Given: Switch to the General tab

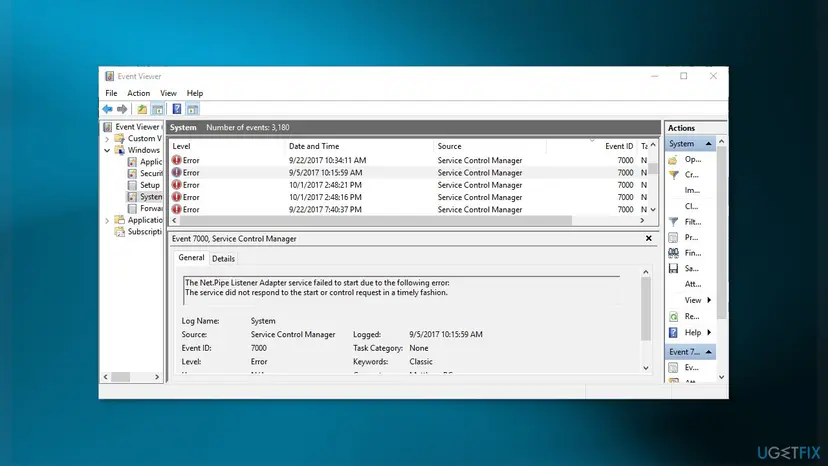Looking at the screenshot, I should coord(191,257).
